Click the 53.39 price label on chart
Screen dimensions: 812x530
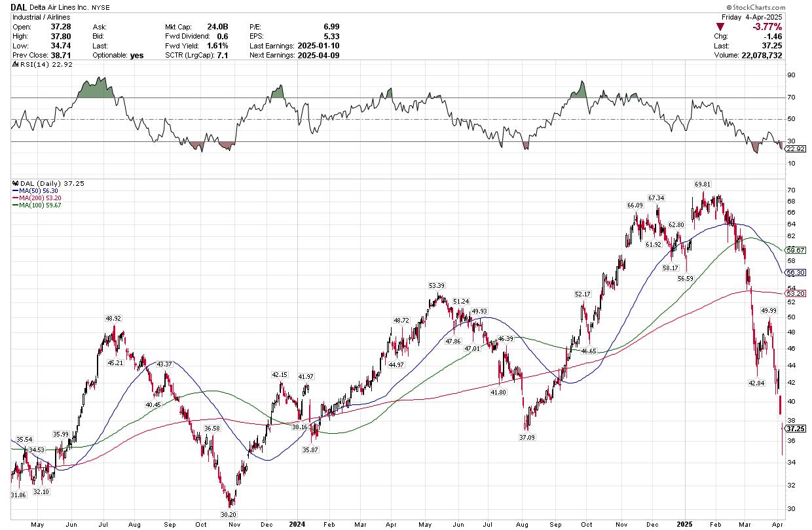[437, 286]
